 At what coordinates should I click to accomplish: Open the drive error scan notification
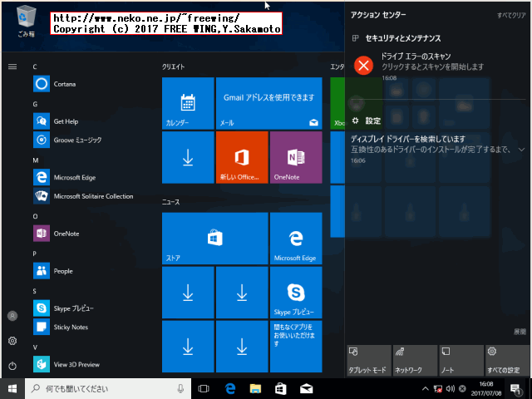tap(438, 66)
